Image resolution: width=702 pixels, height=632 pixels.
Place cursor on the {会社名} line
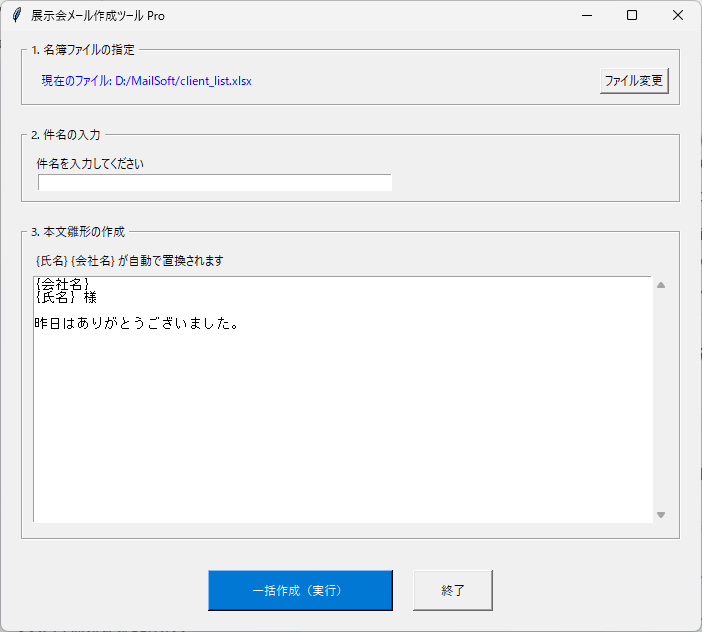[x=62, y=284]
